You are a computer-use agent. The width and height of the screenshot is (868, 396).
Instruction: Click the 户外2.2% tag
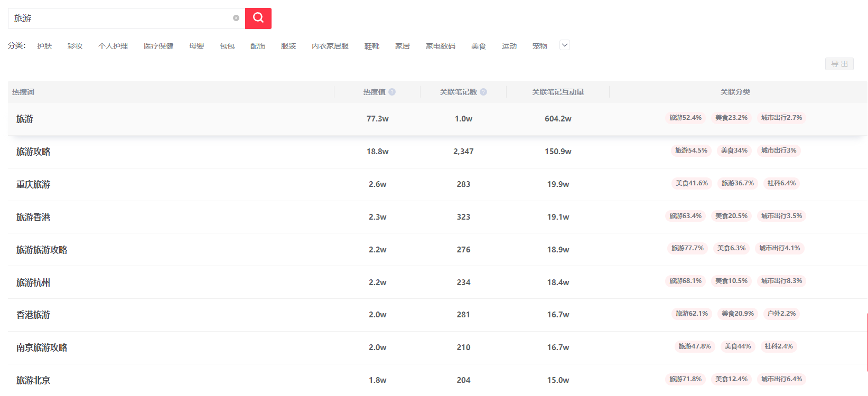point(781,314)
